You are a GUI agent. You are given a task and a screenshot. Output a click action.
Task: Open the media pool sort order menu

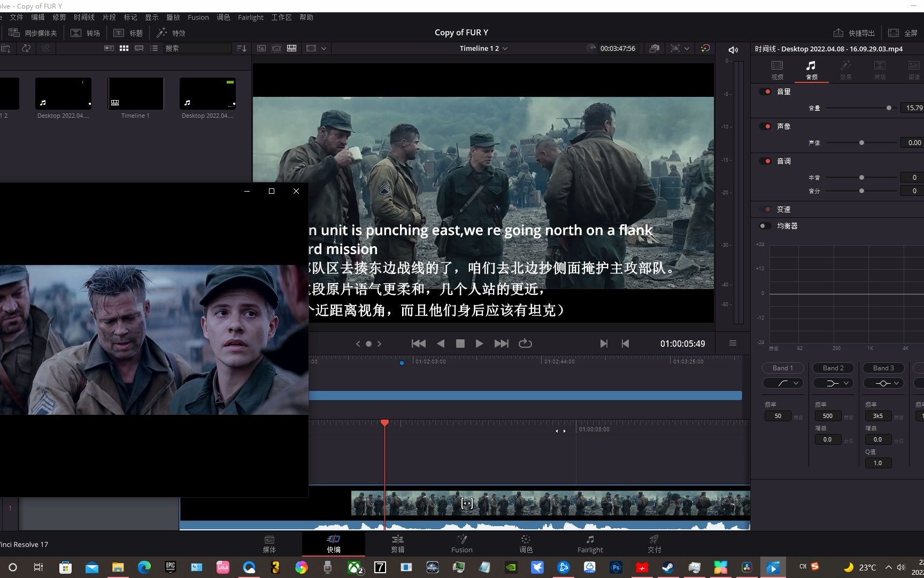click(242, 48)
